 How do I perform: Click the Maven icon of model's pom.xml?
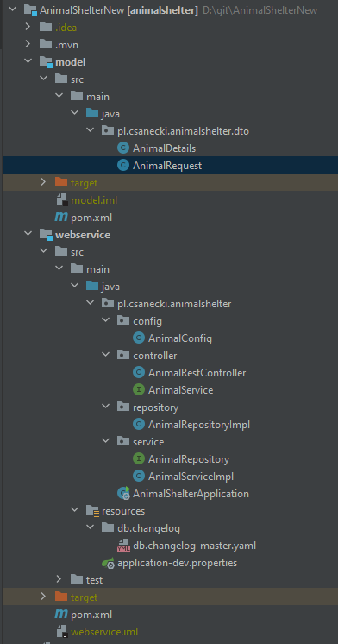(61, 217)
